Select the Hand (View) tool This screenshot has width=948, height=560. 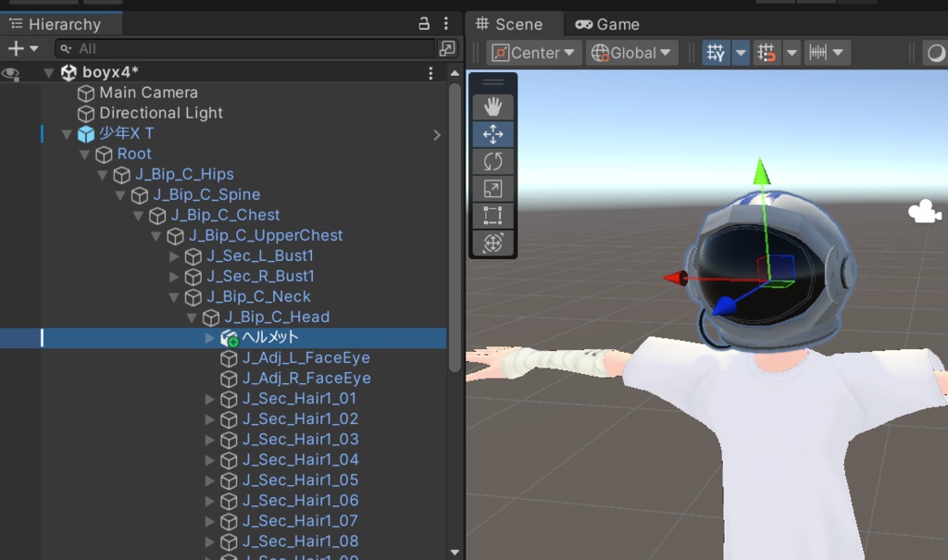493,107
